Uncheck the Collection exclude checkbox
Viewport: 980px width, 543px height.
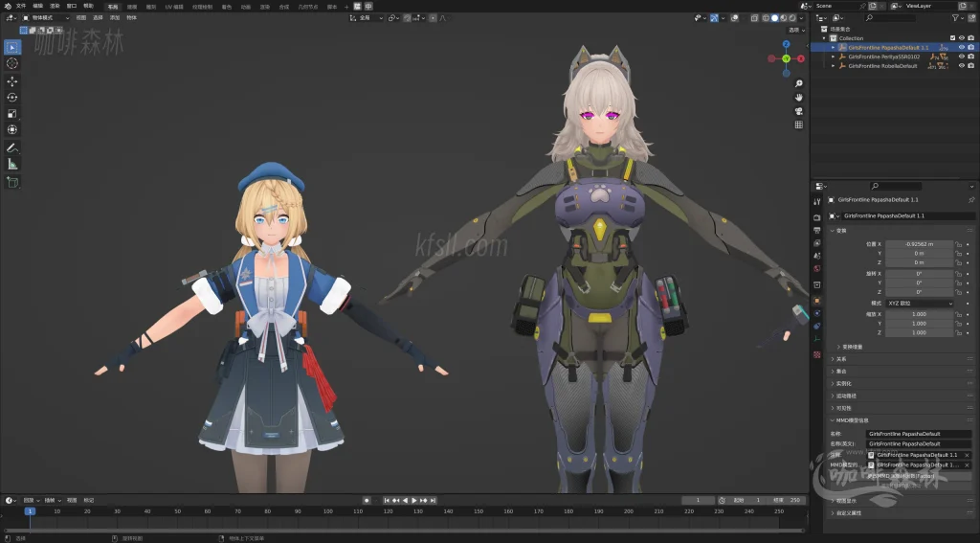point(952,38)
